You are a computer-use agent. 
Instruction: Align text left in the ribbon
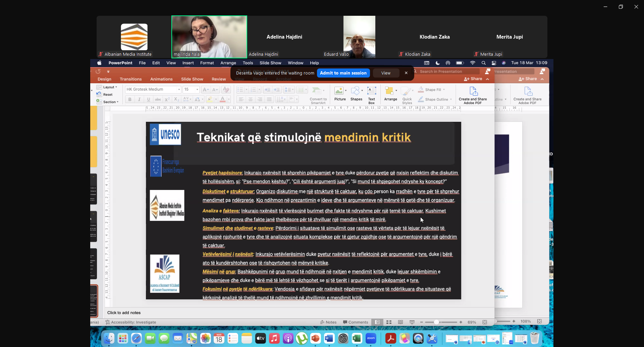[x=241, y=99]
